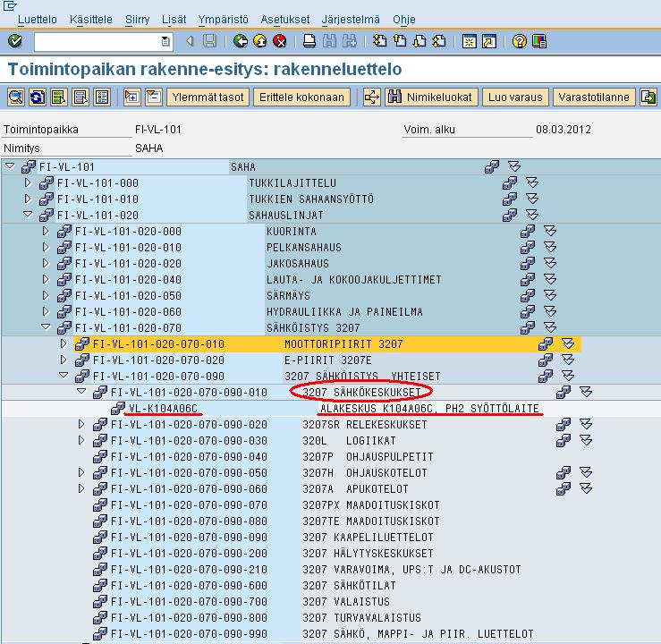Expand FI-VL-101-010 node

(x=28, y=199)
